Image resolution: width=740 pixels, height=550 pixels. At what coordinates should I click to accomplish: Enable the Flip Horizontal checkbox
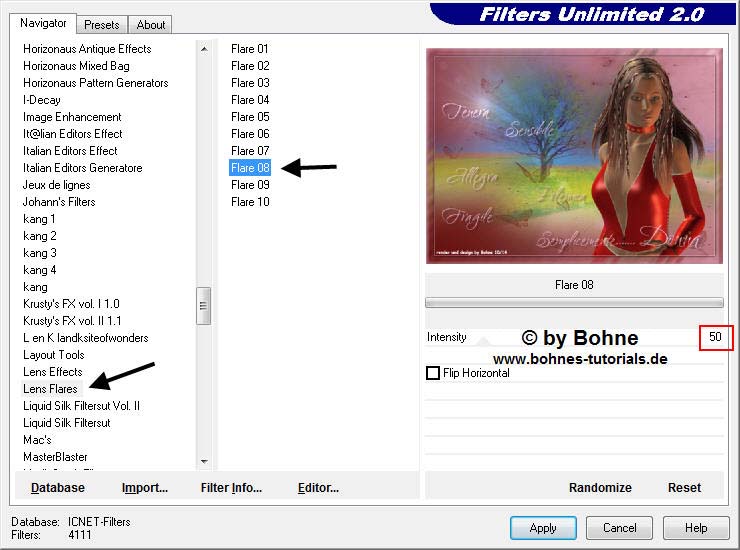tap(433, 373)
